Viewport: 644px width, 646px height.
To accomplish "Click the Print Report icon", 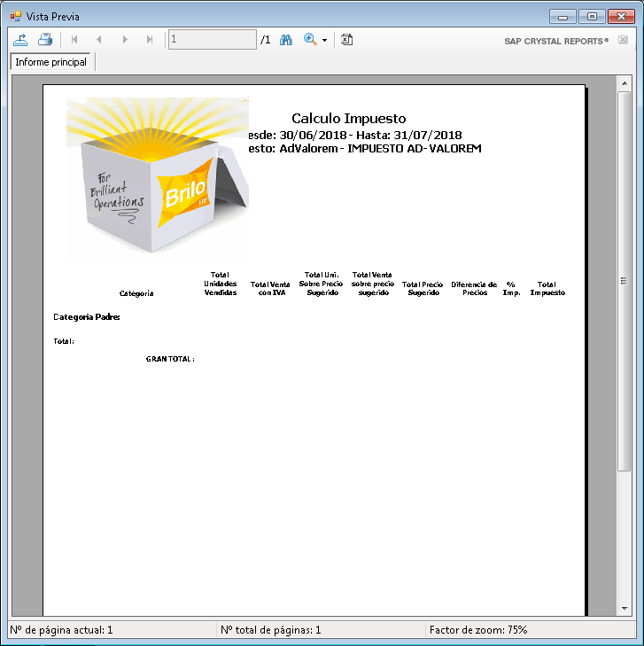I will 45,40.
